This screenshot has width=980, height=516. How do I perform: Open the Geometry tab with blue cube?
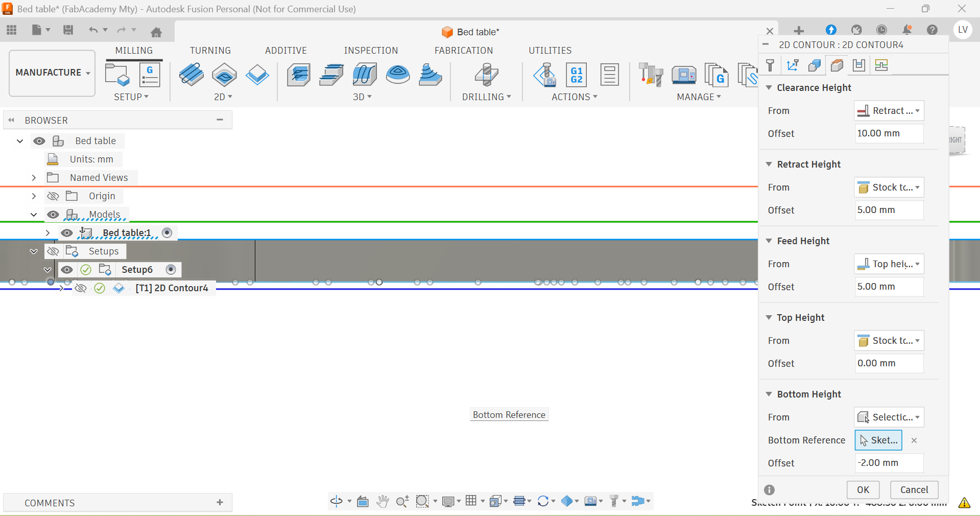pyautogui.click(x=815, y=65)
